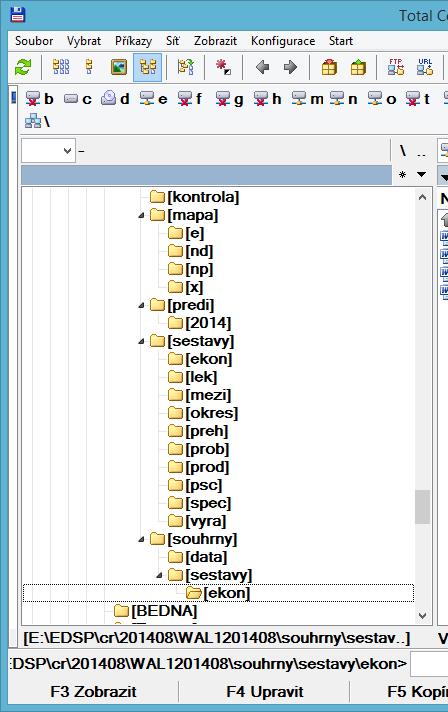Collapse the [mapa] tree folder
This screenshot has height=712, width=448.
pos(142,216)
